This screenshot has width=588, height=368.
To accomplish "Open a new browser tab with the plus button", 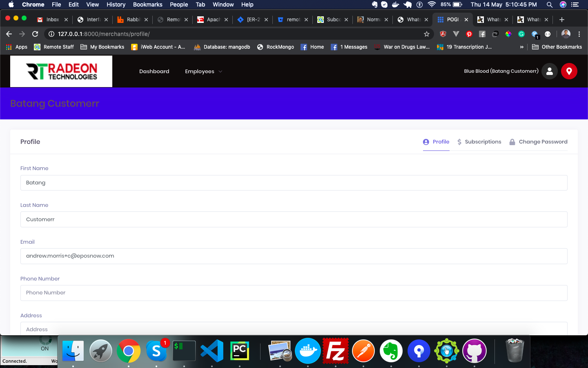I will (562, 20).
